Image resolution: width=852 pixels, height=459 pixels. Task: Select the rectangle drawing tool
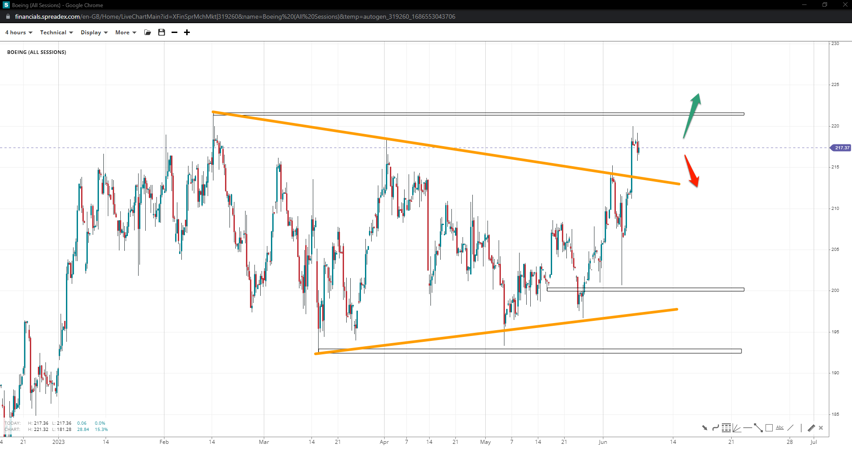click(769, 428)
